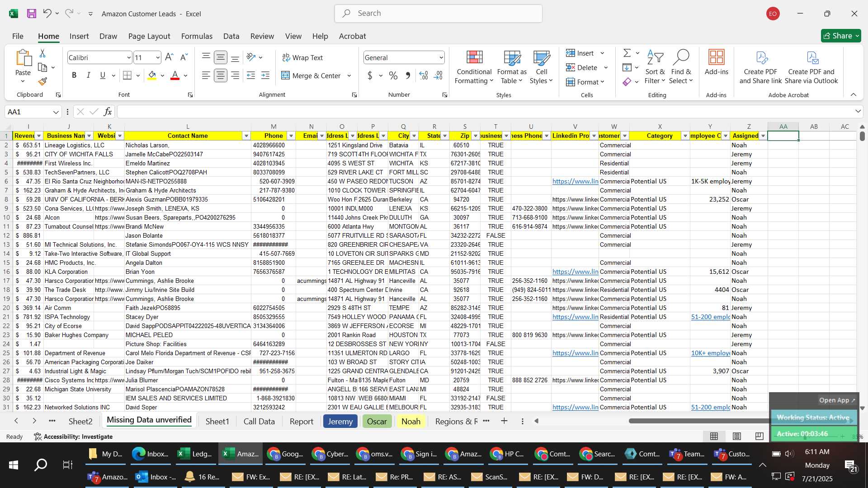
Task: Open the Insert ribbon tab
Action: pyautogui.click(x=79, y=36)
